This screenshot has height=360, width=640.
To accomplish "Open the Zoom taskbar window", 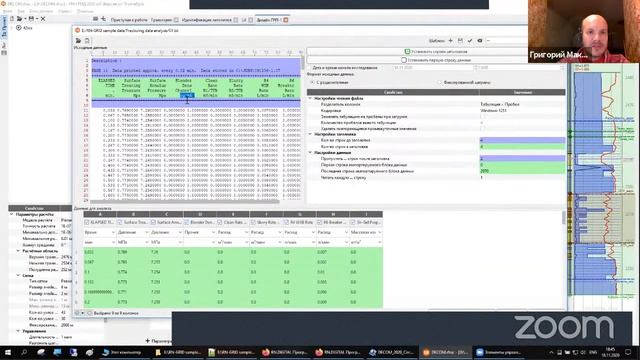I will (499, 352).
